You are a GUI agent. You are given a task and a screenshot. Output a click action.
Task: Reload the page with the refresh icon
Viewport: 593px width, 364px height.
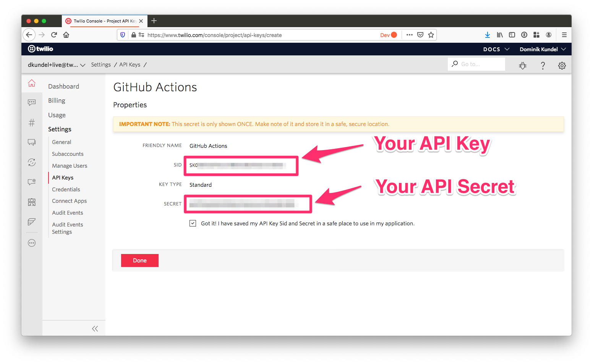[54, 35]
